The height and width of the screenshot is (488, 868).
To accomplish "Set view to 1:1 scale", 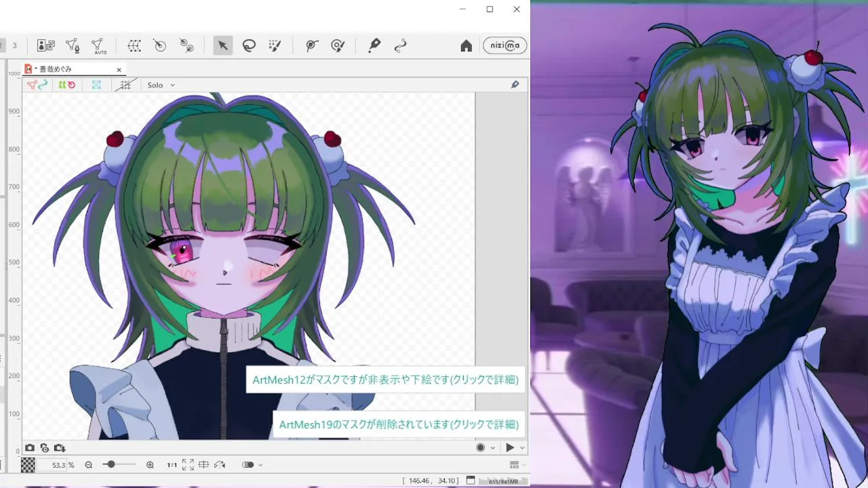I will point(172,465).
